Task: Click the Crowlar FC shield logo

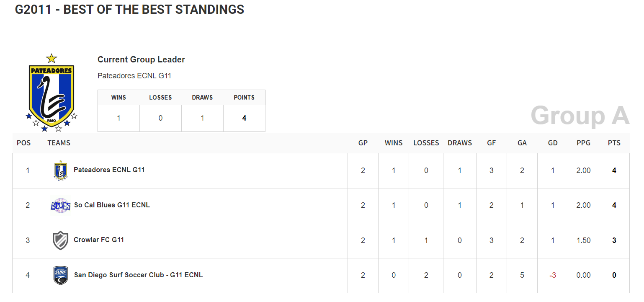Action: click(x=60, y=240)
